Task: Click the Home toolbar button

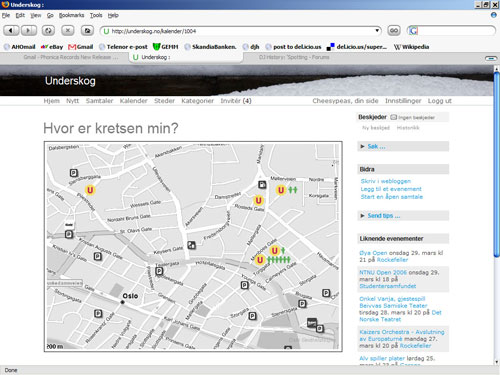Action: (87, 31)
